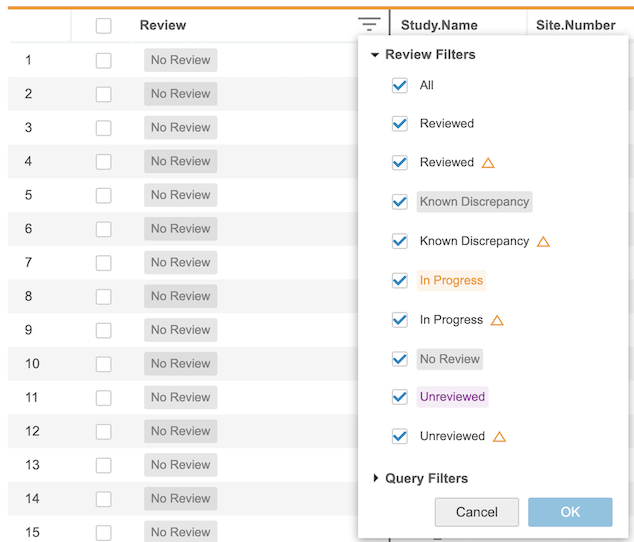The width and height of the screenshot is (634, 542).
Task: Click warning triangle beside Reviewed filter
Action: [x=488, y=163]
